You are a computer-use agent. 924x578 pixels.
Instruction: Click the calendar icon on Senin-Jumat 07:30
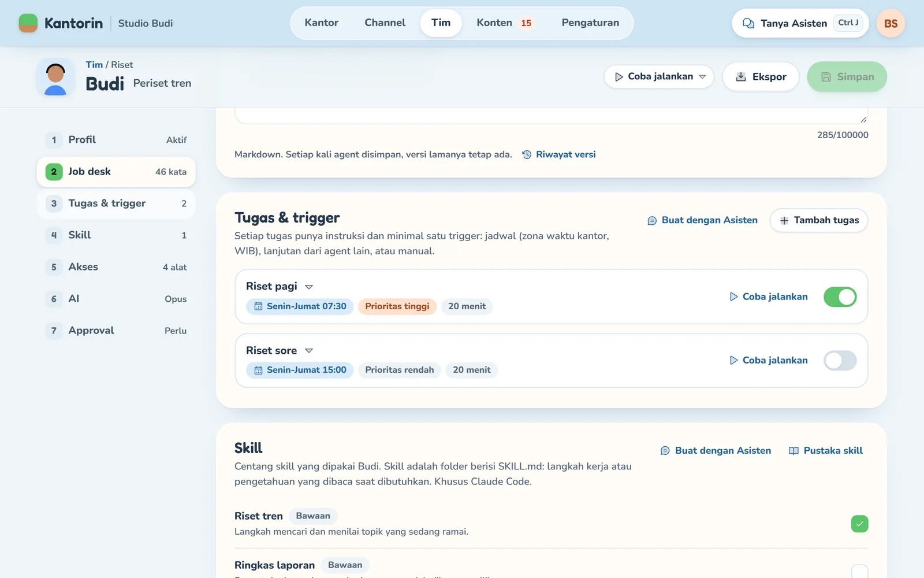258,306
